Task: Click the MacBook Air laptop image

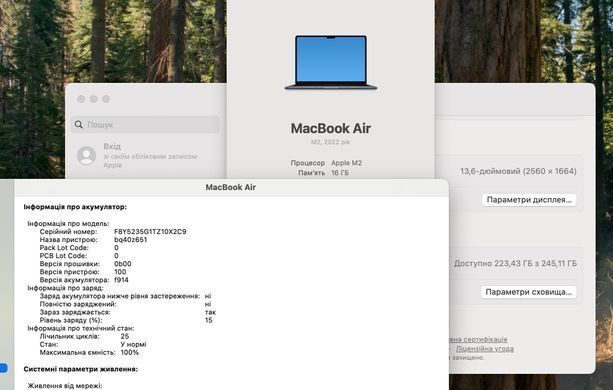Action: point(331,63)
